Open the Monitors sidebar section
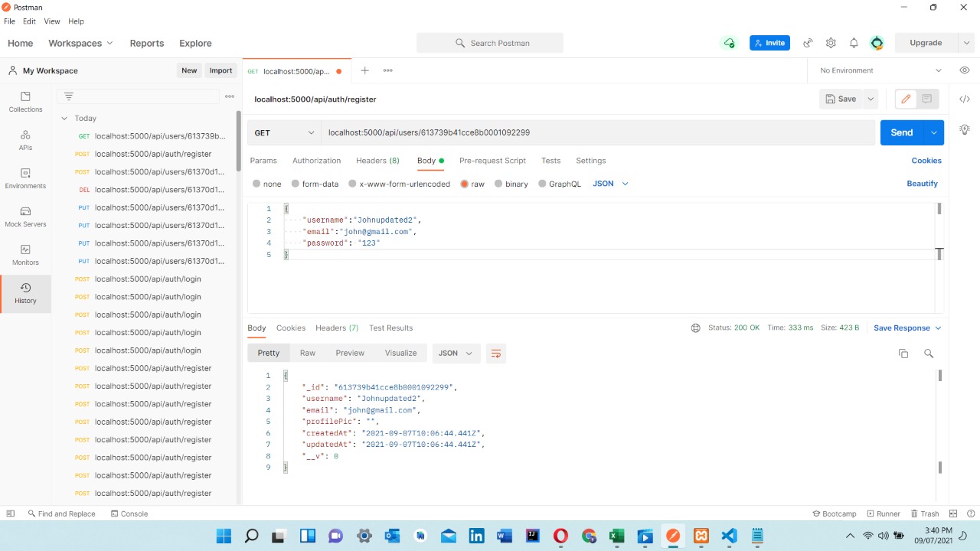980x551 pixels. 25,255
